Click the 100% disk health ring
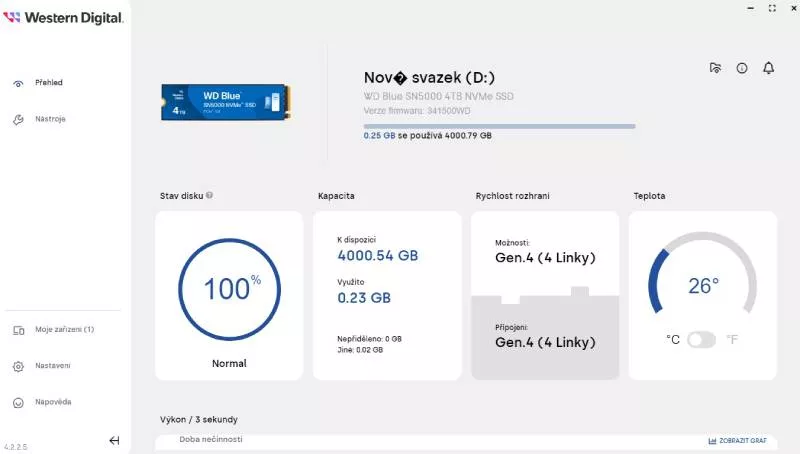Image resolution: width=800 pixels, height=454 pixels. 229,289
